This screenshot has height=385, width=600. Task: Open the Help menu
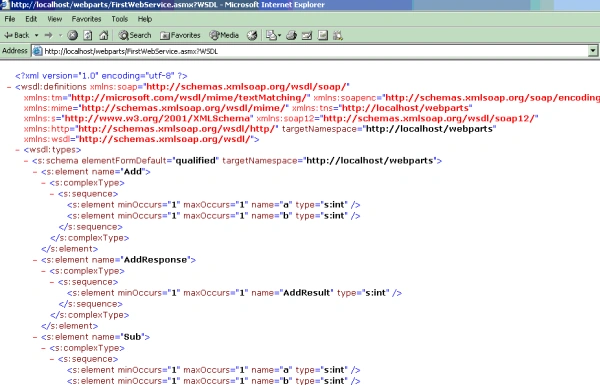coord(145,19)
